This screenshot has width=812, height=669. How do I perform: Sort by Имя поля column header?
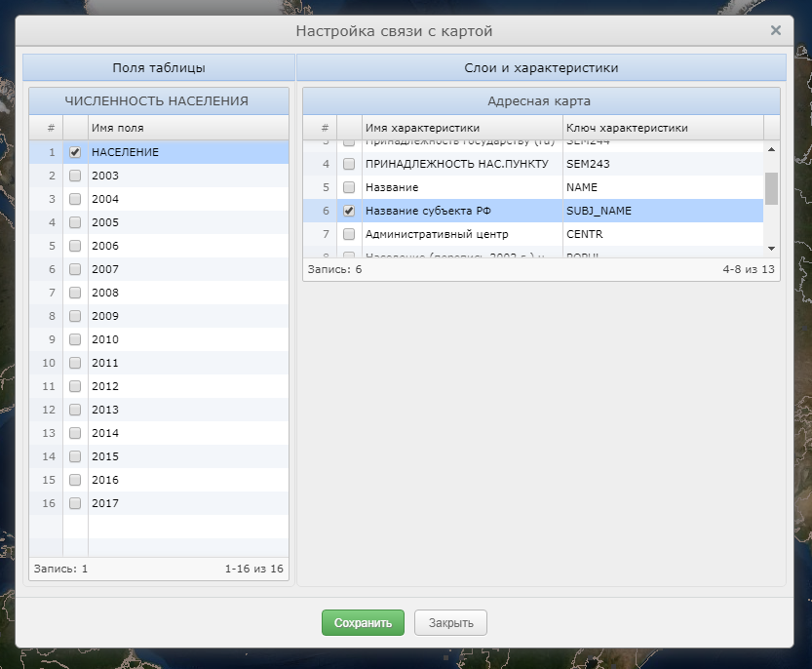tap(185, 128)
